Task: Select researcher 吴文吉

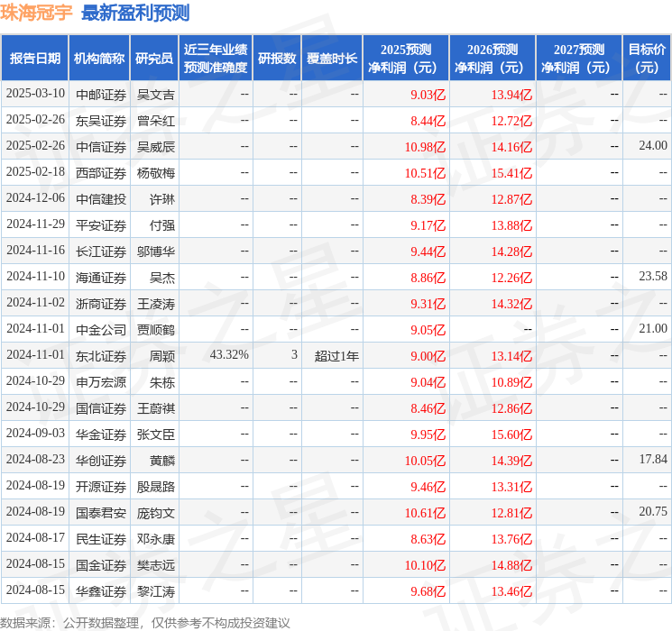Action: 156,95
